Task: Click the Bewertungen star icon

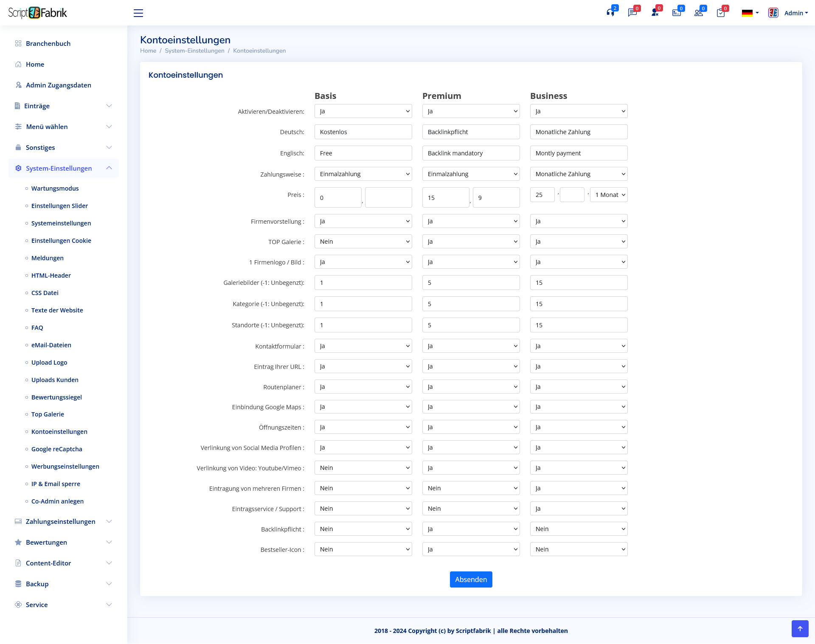Action: click(x=18, y=542)
